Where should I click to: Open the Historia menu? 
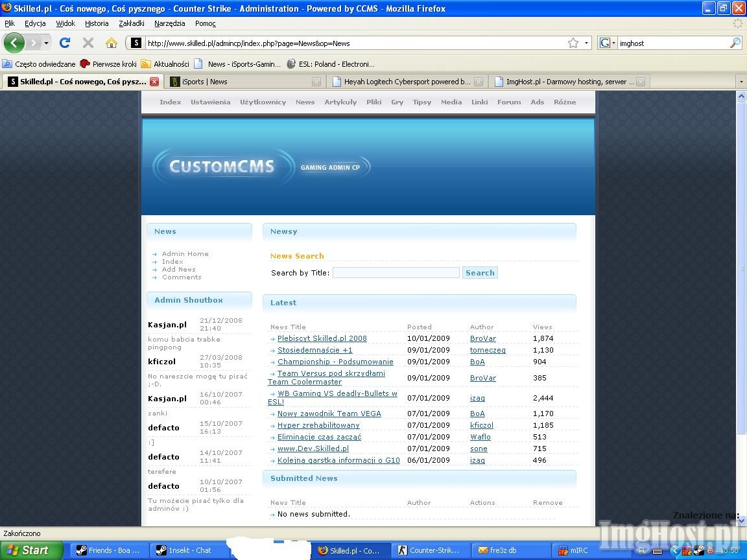click(x=97, y=23)
